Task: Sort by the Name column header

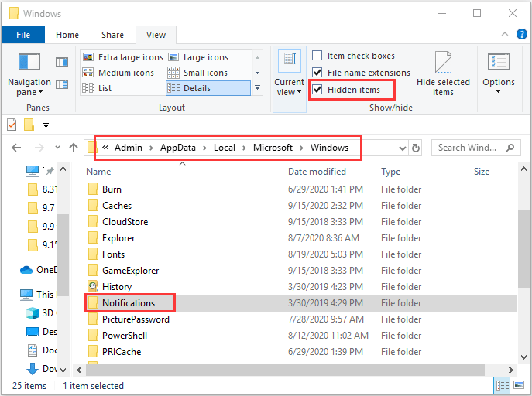Action: 98,172
